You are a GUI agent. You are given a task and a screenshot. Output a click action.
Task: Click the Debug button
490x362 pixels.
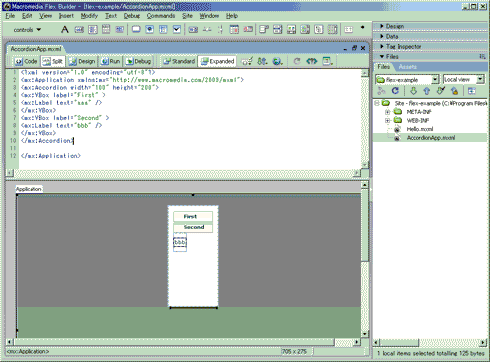pyautogui.click(x=138, y=61)
